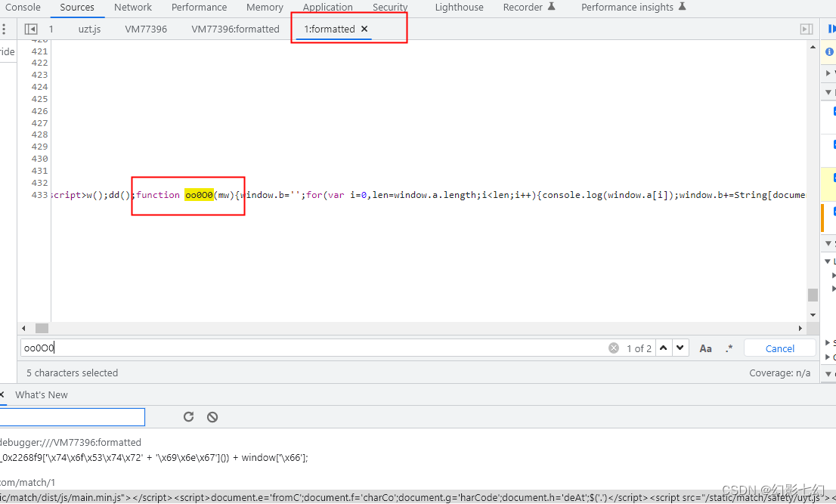Click the horizontal scrollbar left arrow

tap(23, 328)
